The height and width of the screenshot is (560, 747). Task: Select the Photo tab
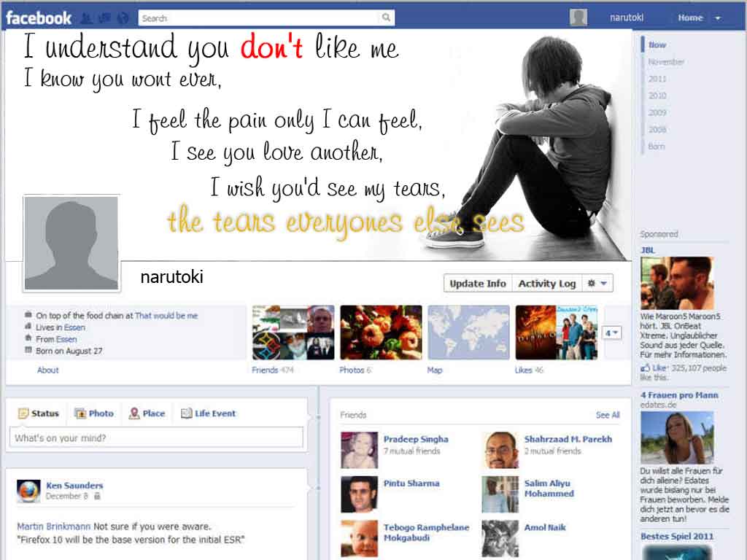(94, 413)
